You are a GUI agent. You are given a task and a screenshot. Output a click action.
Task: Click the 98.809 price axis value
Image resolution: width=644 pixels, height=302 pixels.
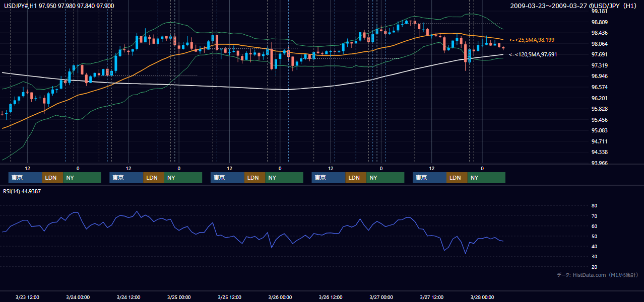tap(601, 22)
